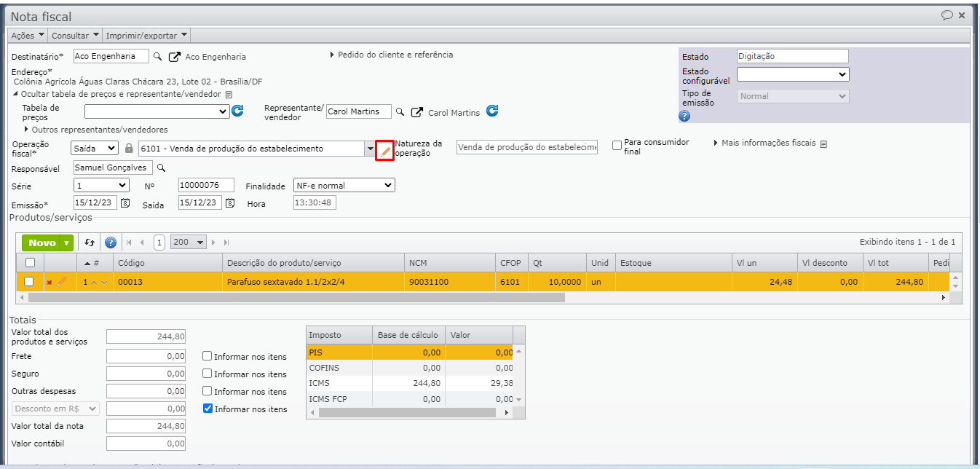Viewport: 980px width, 469px height.
Task: Go to previous page of product grid
Action: point(142,243)
